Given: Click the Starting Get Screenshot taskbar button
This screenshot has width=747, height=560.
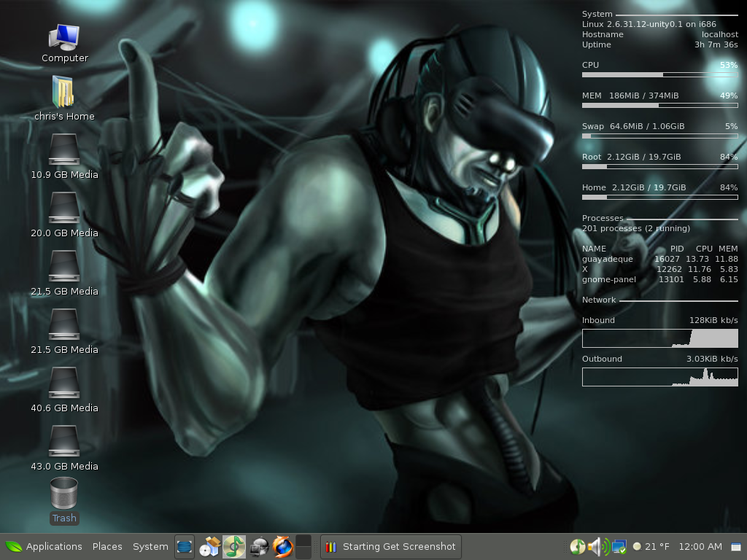Looking at the screenshot, I should (x=391, y=546).
